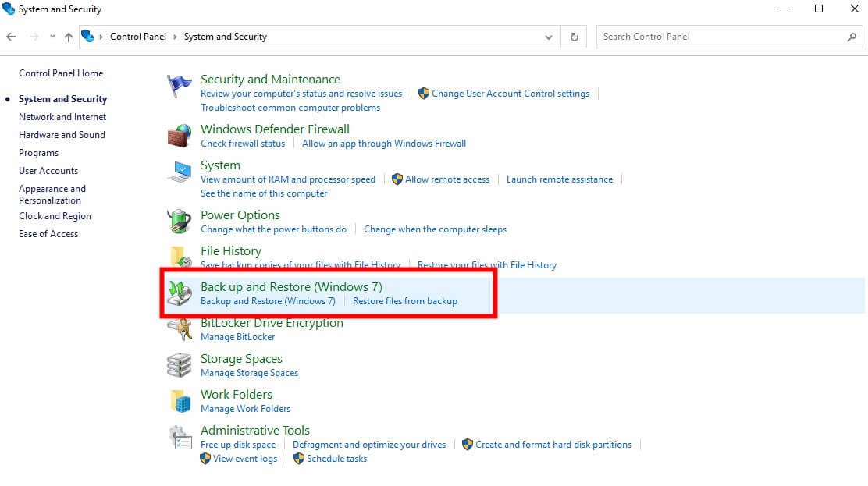
Task: Click Schedule tasks
Action: 336,459
